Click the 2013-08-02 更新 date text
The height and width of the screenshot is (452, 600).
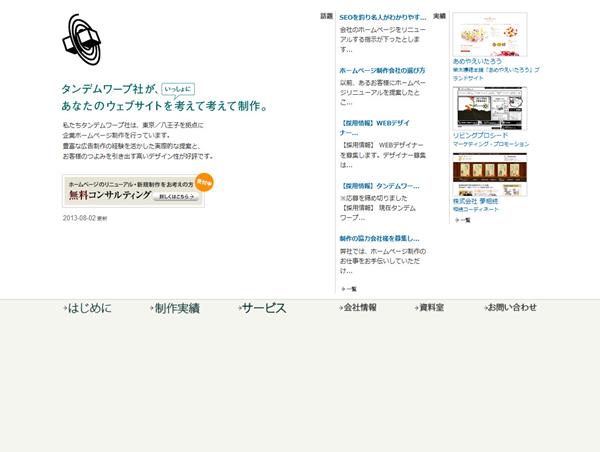point(85,218)
